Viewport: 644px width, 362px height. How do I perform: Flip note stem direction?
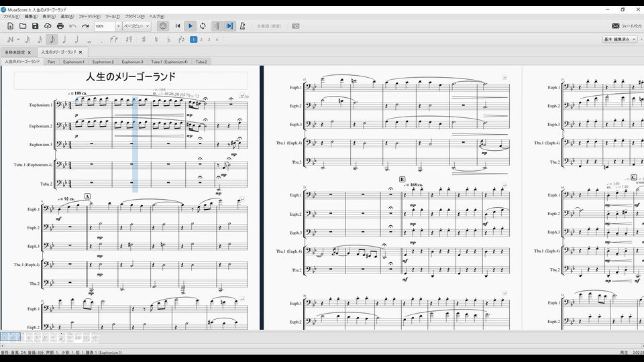181,40
